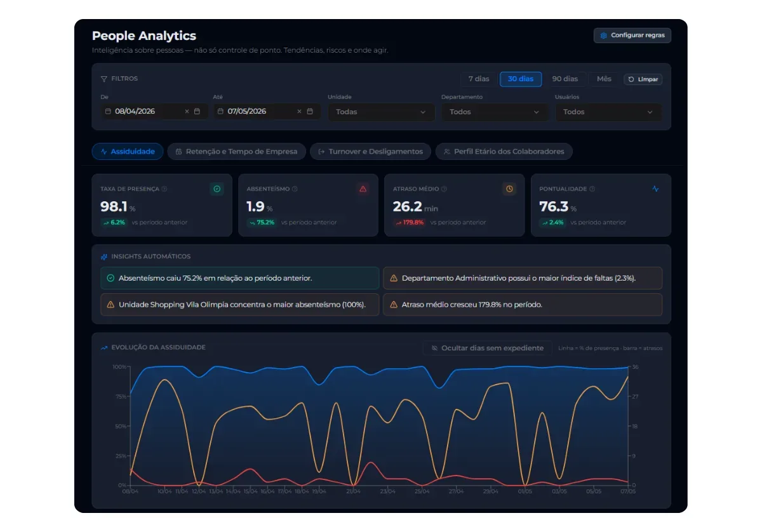The image size is (762, 532).
Task: Click the funnel Filtros icon
Action: (104, 79)
